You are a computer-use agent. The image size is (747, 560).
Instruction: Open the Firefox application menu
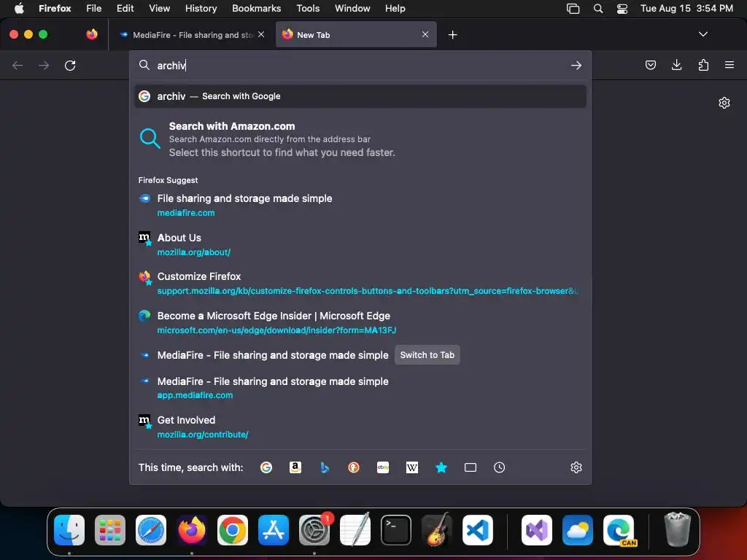point(729,65)
